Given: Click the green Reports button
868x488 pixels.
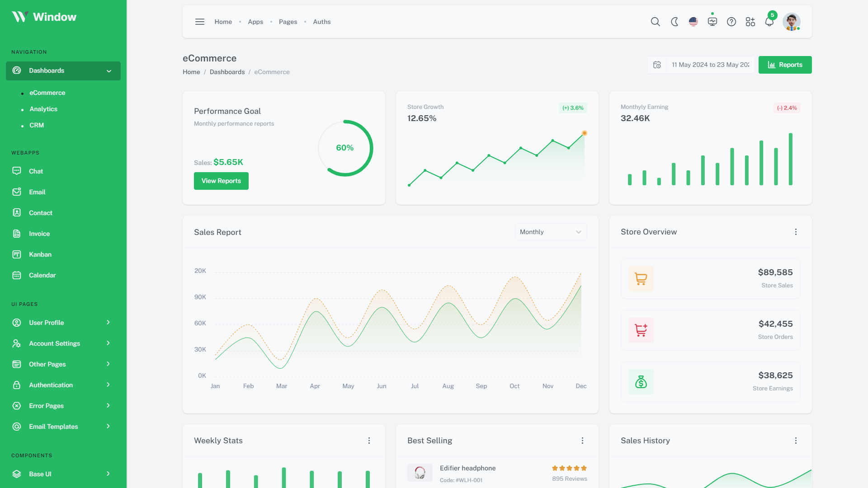Looking at the screenshot, I should (785, 65).
